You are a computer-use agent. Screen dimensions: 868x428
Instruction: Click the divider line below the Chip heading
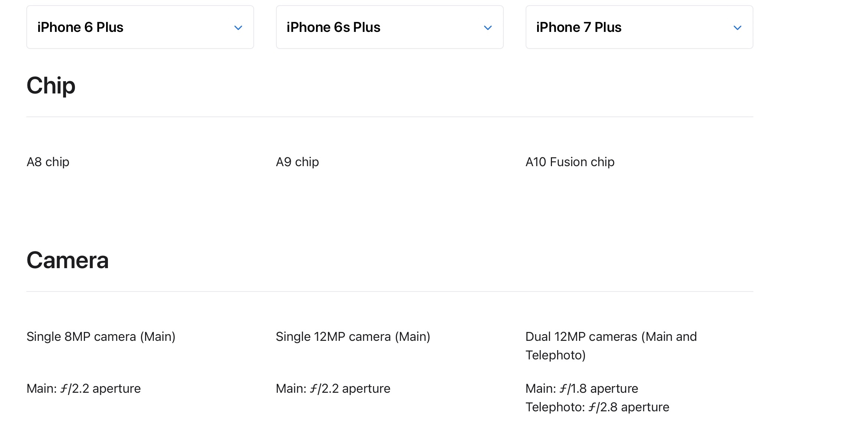pyautogui.click(x=389, y=117)
